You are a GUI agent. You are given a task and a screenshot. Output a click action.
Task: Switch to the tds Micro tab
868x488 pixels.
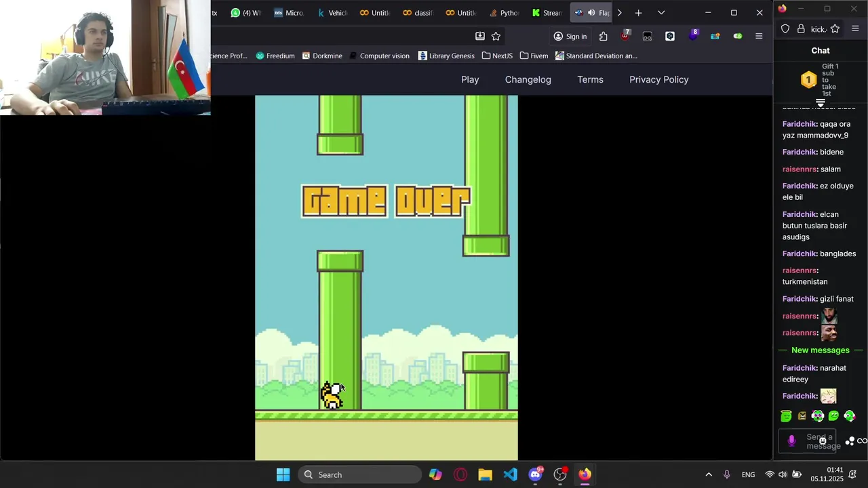coord(289,13)
